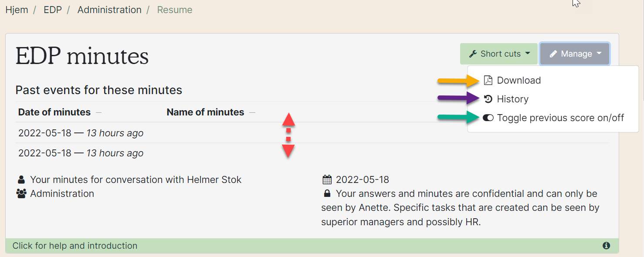Open the EDP breadcrumb link
Screen dimensions: 644x257
tap(53, 10)
